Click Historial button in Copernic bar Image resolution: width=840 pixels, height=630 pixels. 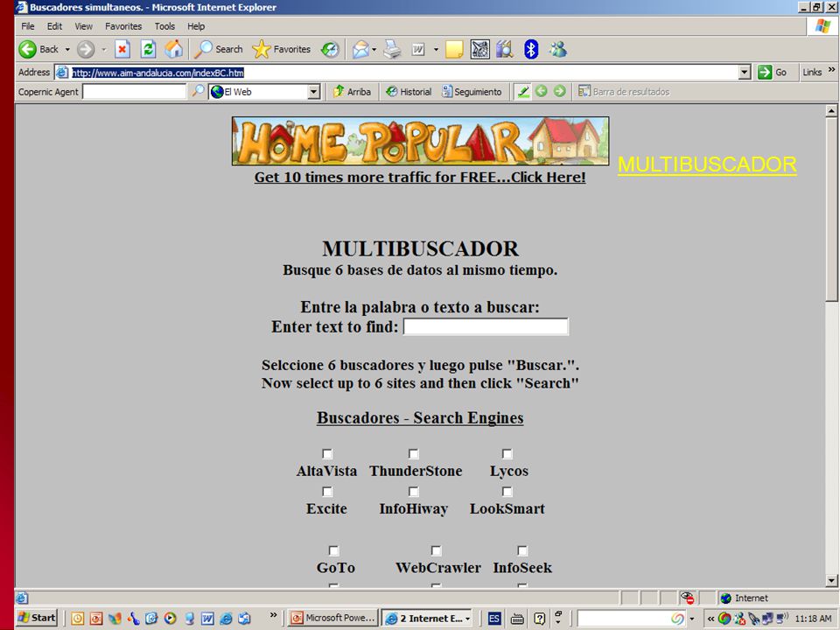(x=409, y=92)
